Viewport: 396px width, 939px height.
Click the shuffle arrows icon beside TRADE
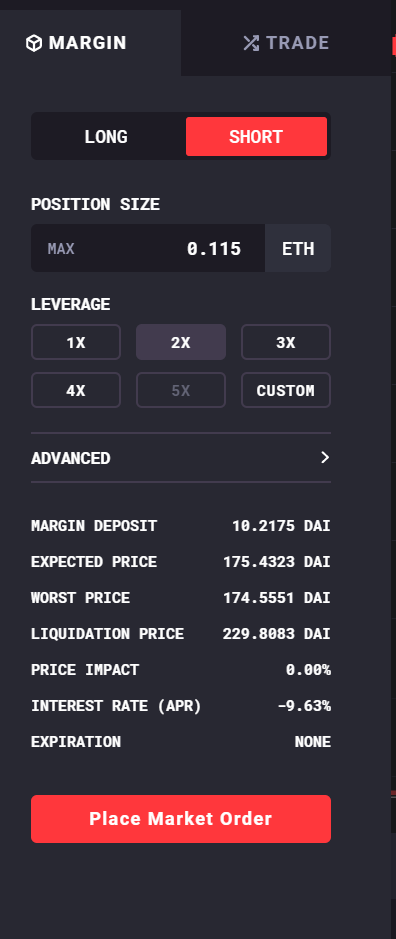[x=251, y=43]
